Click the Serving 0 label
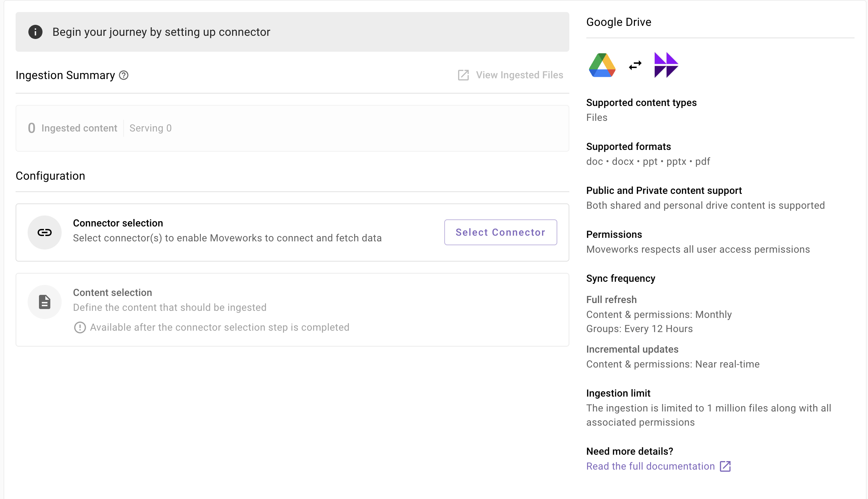Image resolution: width=868 pixels, height=499 pixels. click(151, 128)
